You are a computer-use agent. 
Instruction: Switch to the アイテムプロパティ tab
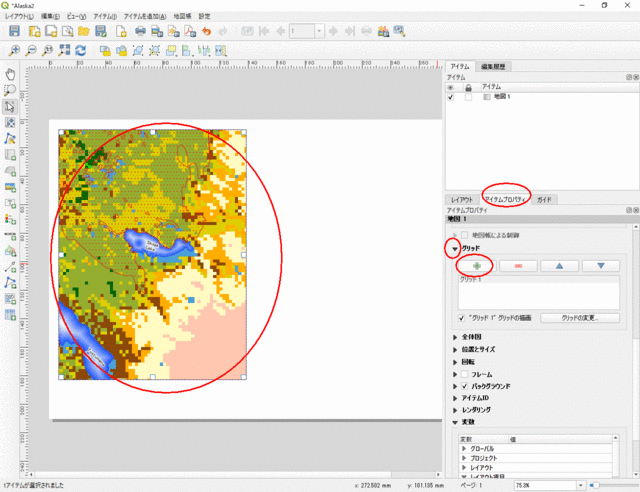[x=505, y=200]
